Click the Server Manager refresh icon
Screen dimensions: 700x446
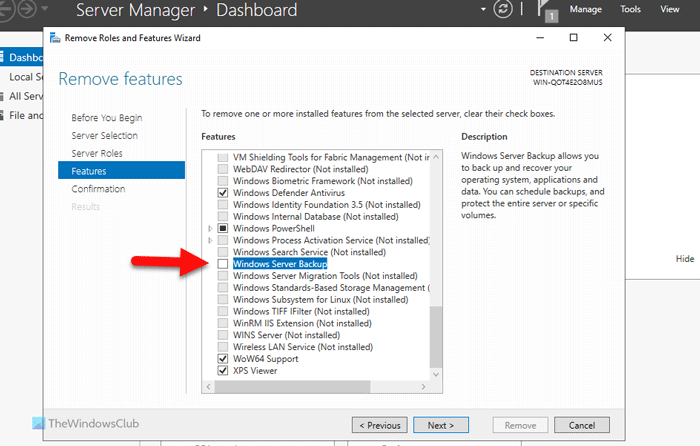click(x=503, y=9)
